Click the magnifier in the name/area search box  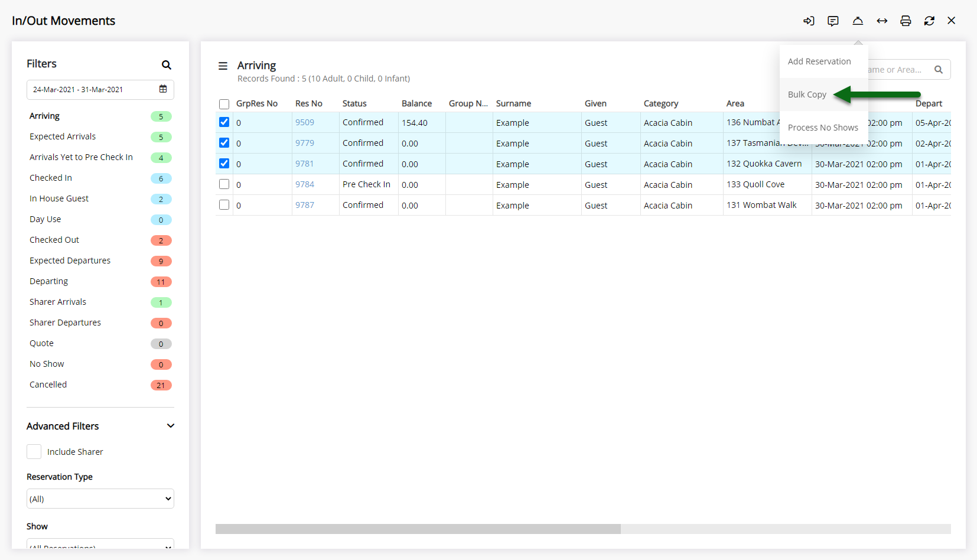pyautogui.click(x=938, y=70)
